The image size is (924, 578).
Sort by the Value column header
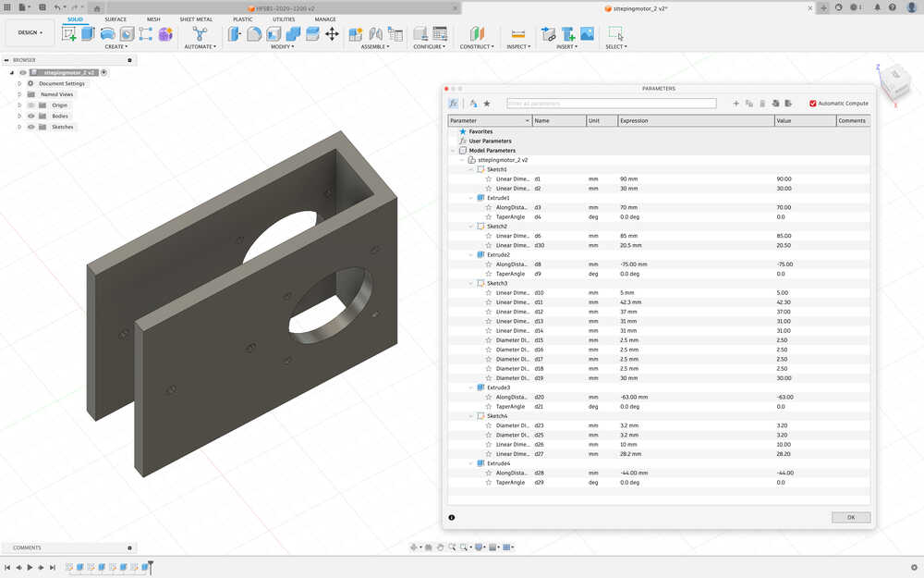806,120
